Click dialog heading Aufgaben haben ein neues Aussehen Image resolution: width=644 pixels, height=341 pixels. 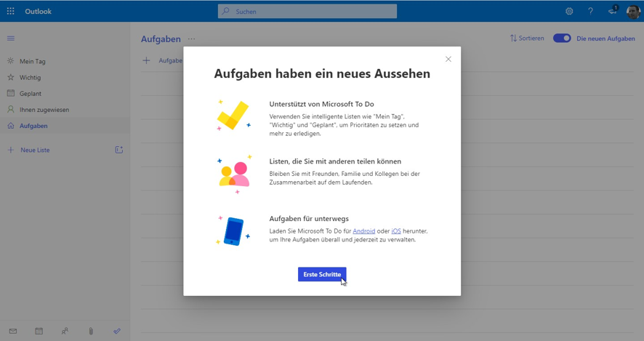click(322, 73)
